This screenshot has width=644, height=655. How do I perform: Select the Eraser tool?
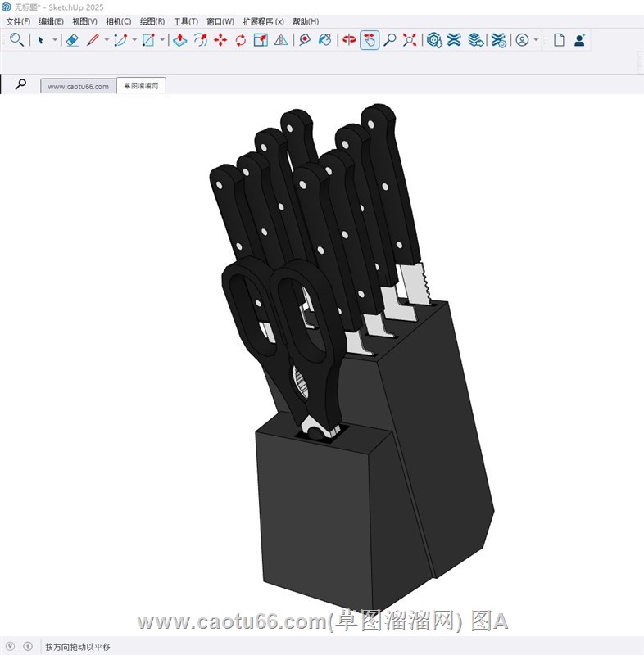[71, 39]
